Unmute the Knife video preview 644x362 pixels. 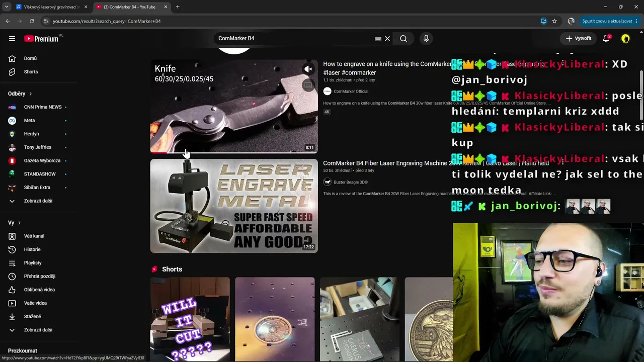(308, 69)
